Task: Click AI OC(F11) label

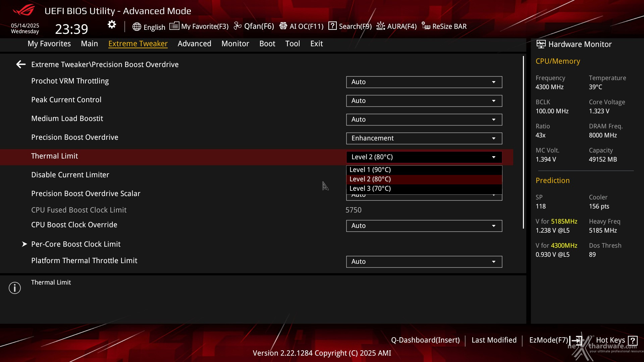Action: [x=307, y=26]
